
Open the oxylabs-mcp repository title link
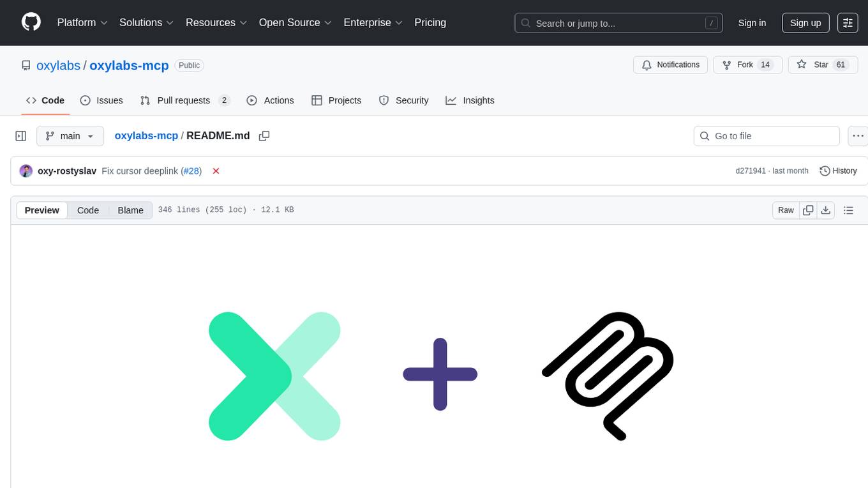click(x=129, y=65)
